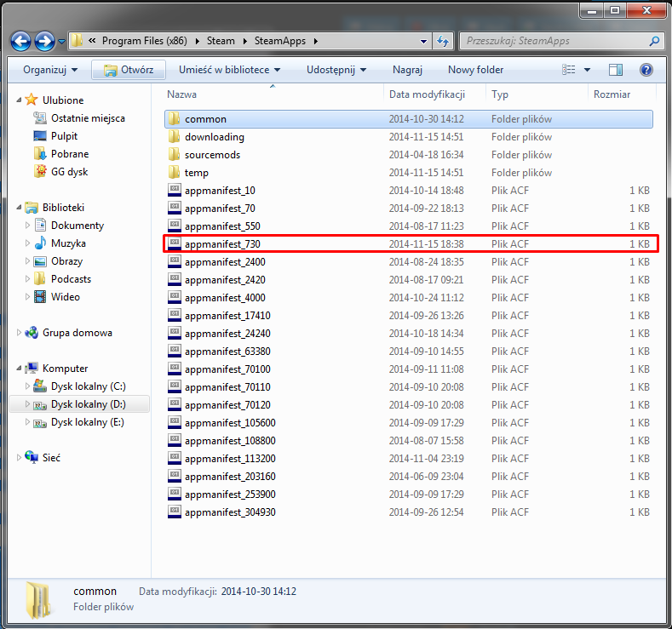This screenshot has width=672, height=629.
Task: Open Pulpit in the navigation pane
Action: [x=64, y=136]
